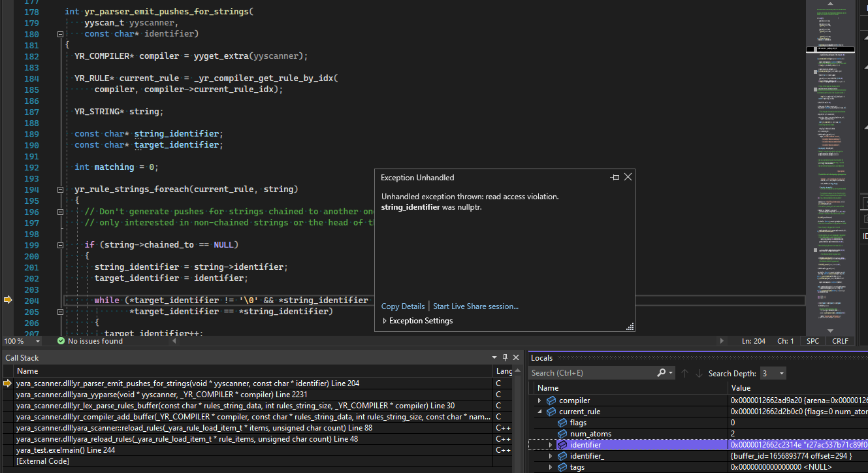Toggle the pin on the Call Stack panel
This screenshot has width=868, height=473.
[x=504, y=357]
